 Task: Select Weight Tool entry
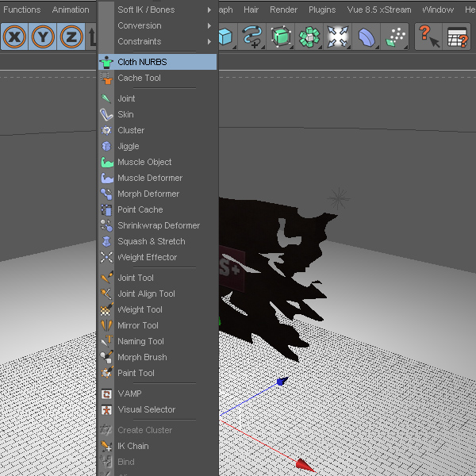(x=157, y=309)
